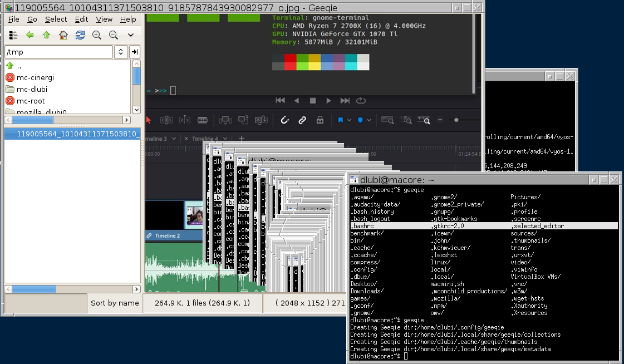Open the Timeline 4 tab dropdown
Image resolution: width=624 pixels, height=364 pixels.
(225, 139)
